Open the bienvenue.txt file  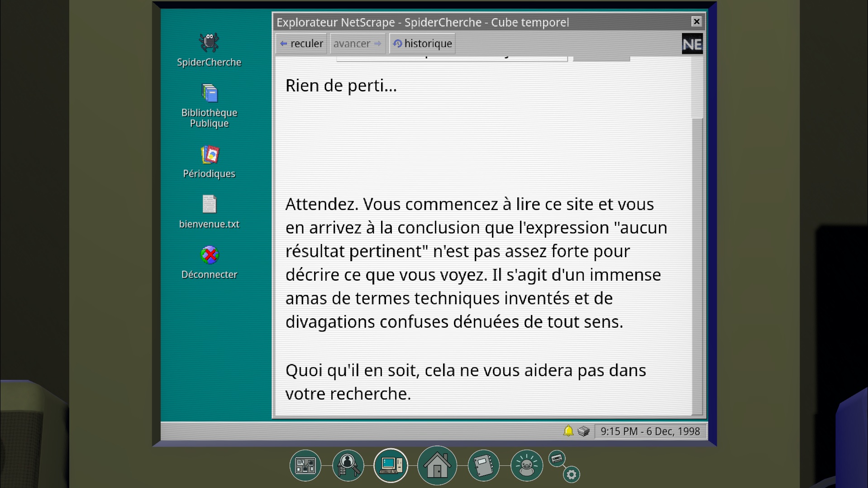[209, 205]
